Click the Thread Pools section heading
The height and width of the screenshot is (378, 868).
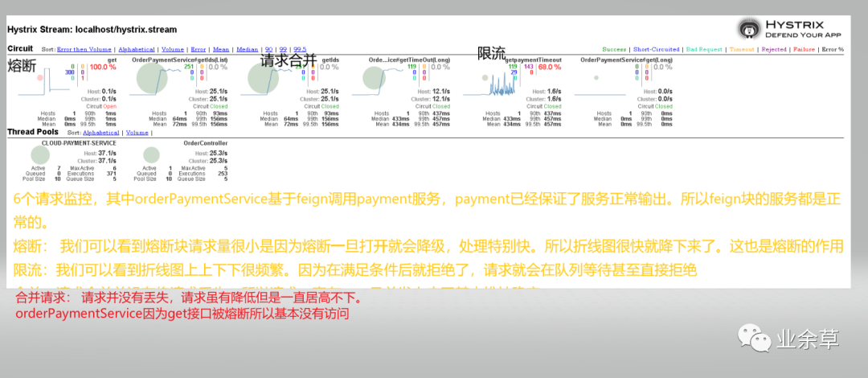click(x=35, y=132)
